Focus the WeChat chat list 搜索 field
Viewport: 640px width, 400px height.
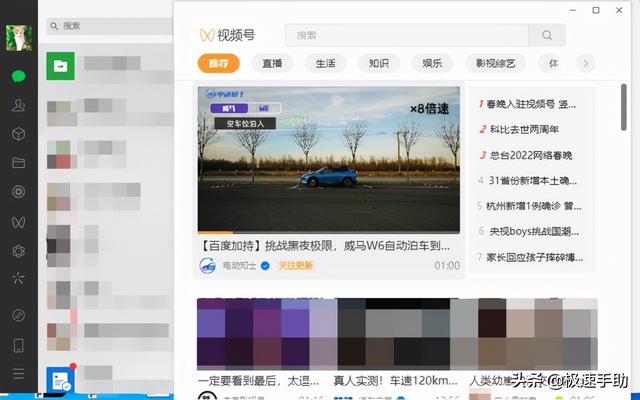(109, 26)
